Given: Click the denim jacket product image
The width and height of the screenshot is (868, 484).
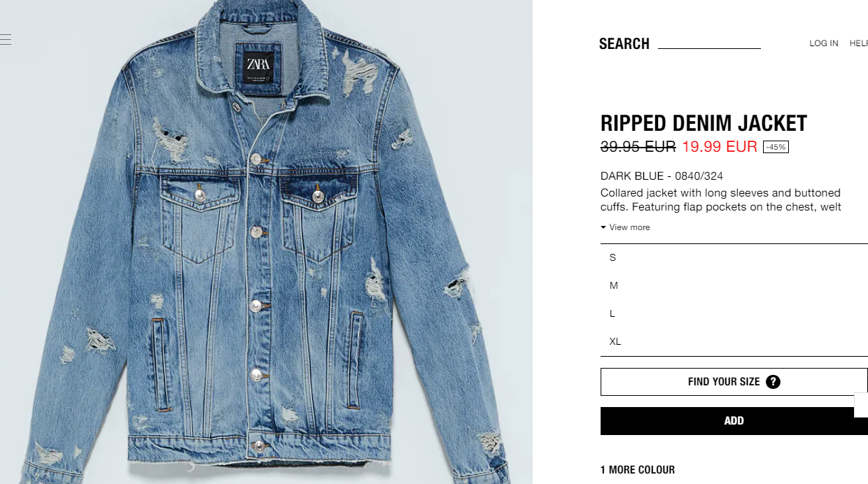Looking at the screenshot, I should coord(266,242).
